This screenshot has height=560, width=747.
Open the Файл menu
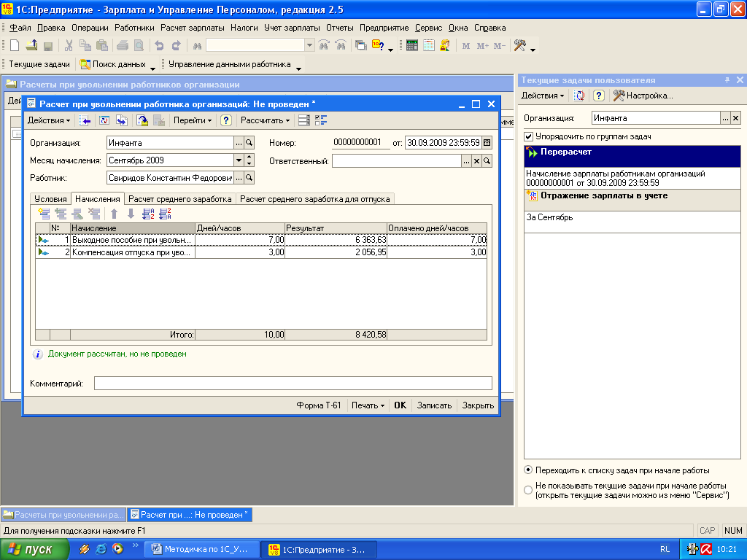[x=20, y=28]
